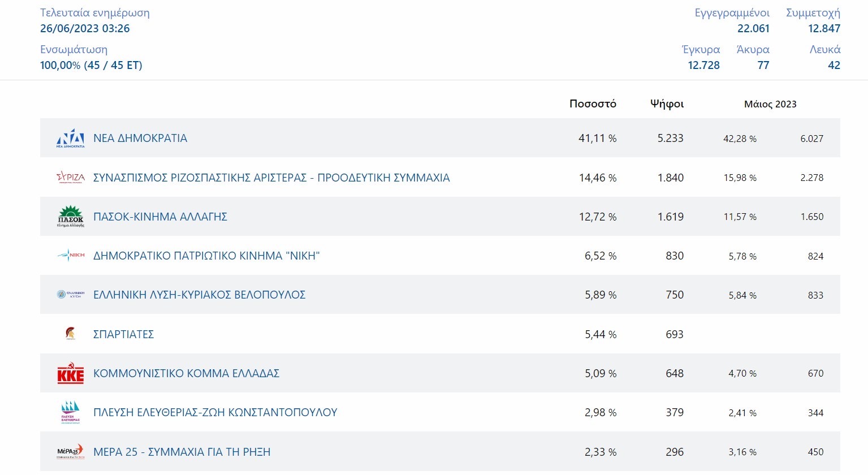Select the 379 votes value
This screenshot has width=868, height=475.
pos(675,412)
